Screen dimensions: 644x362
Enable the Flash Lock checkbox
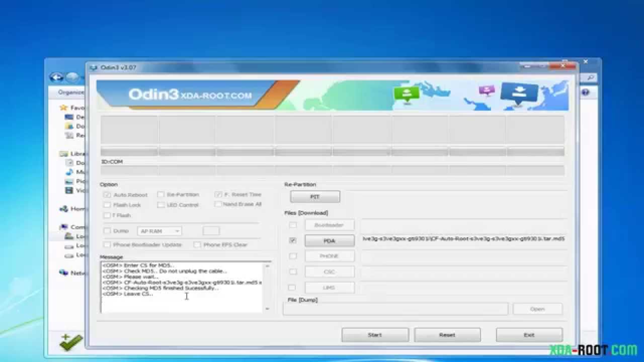tap(107, 205)
